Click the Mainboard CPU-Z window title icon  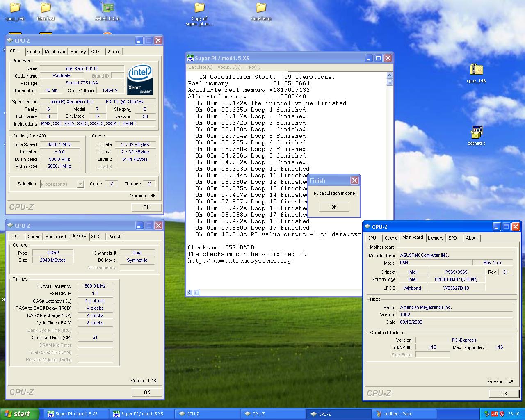coord(367,226)
